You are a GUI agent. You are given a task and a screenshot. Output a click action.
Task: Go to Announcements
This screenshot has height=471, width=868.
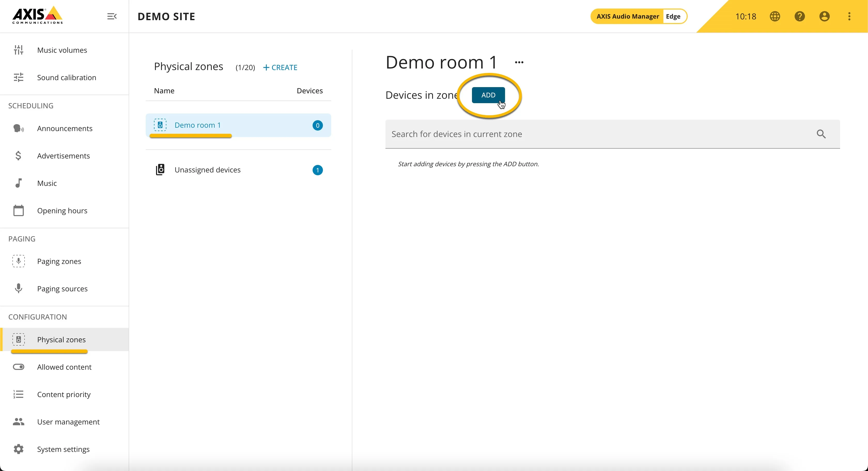pos(64,128)
